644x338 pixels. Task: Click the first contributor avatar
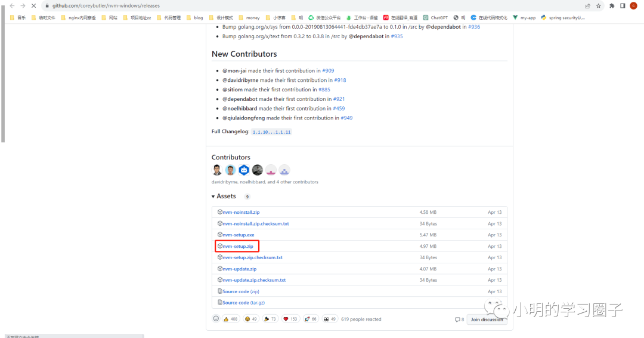tap(217, 170)
